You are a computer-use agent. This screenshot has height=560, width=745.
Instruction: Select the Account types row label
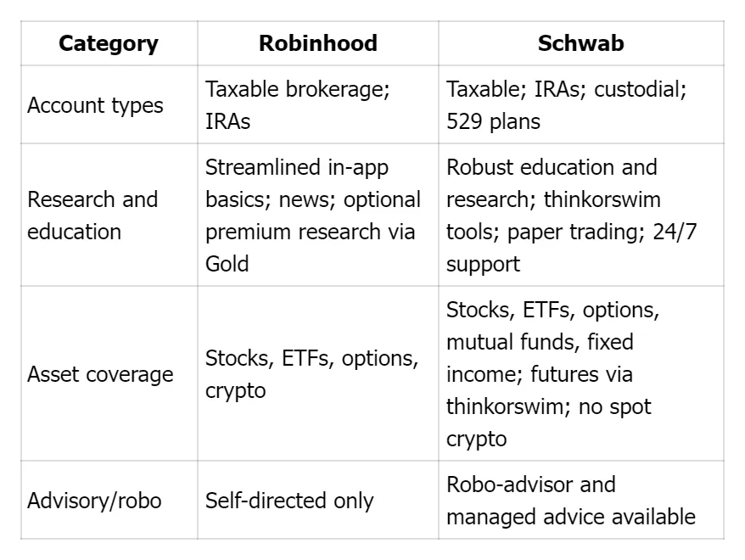click(x=95, y=105)
